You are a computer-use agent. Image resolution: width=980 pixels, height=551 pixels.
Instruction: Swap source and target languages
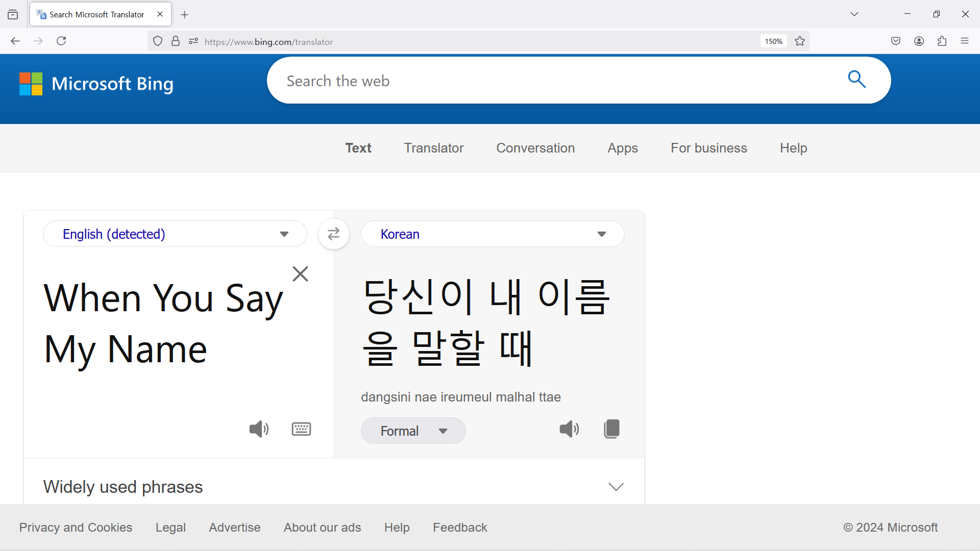coord(333,234)
